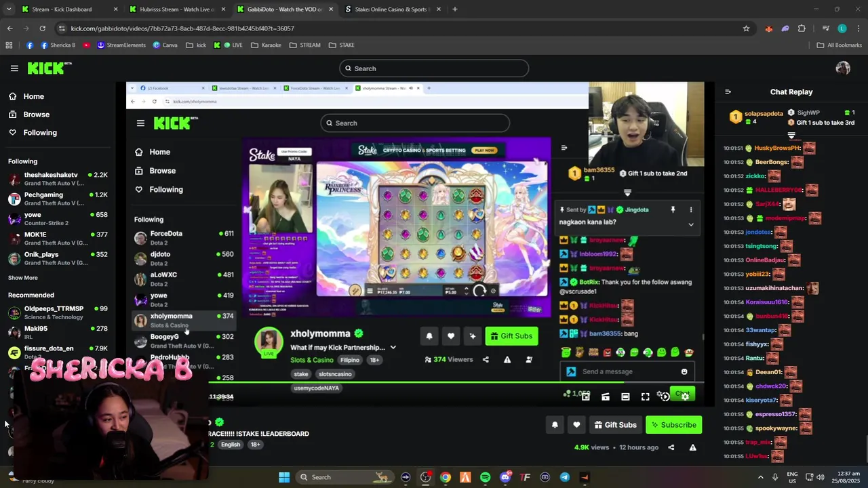Open Chrome apps grid in bookmarks bar

[9, 45]
